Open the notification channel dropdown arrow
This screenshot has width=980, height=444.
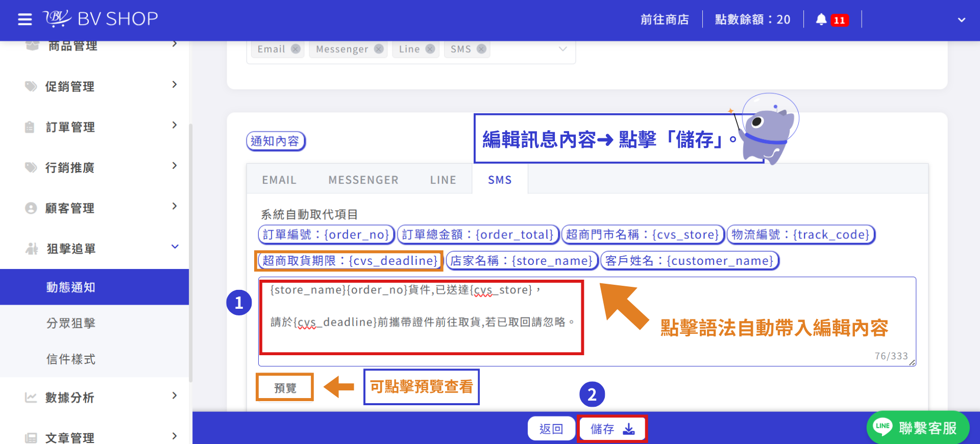tap(562, 49)
